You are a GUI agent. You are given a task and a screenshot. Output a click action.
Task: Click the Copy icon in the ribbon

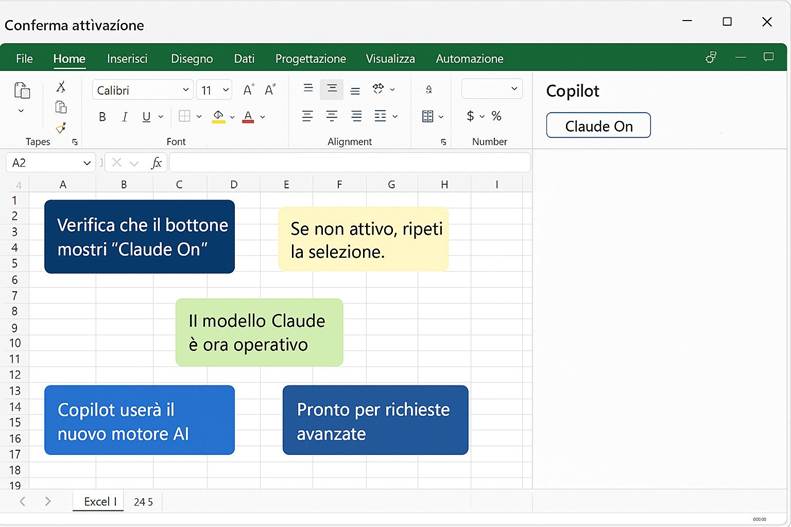61,107
